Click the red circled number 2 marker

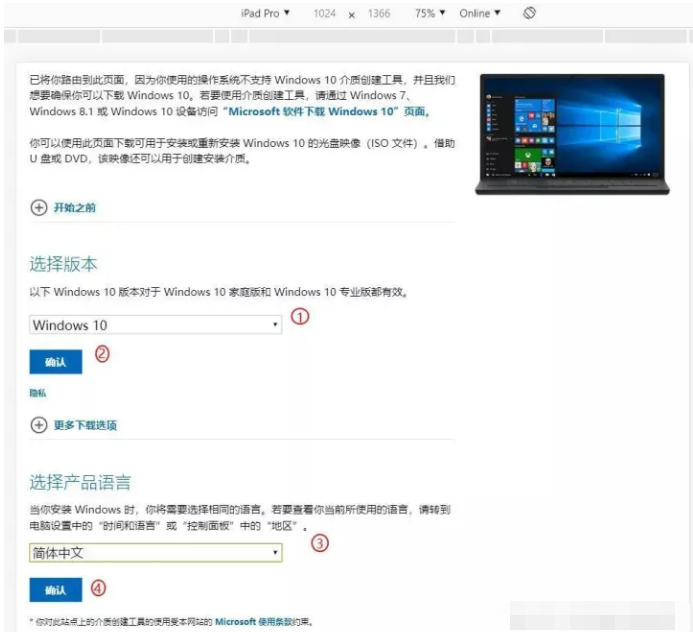(101, 353)
